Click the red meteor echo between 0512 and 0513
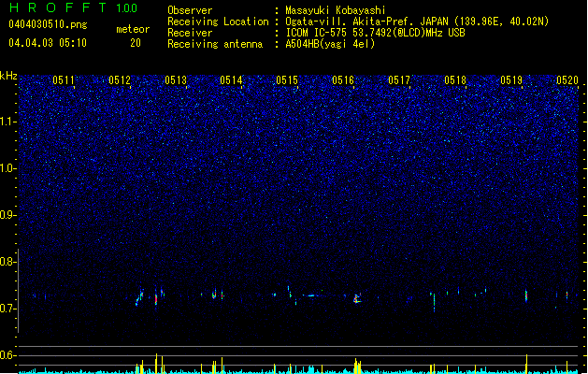 point(156,299)
